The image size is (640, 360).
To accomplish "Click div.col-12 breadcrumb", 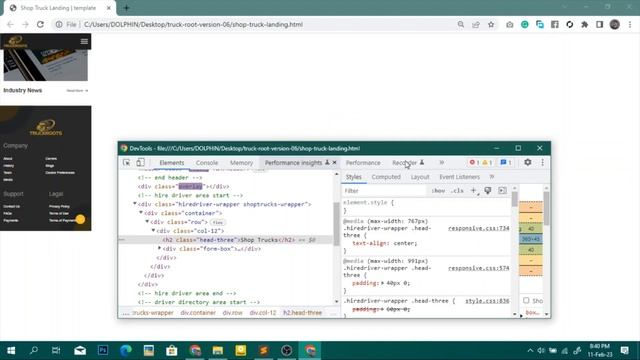I will tap(263, 313).
